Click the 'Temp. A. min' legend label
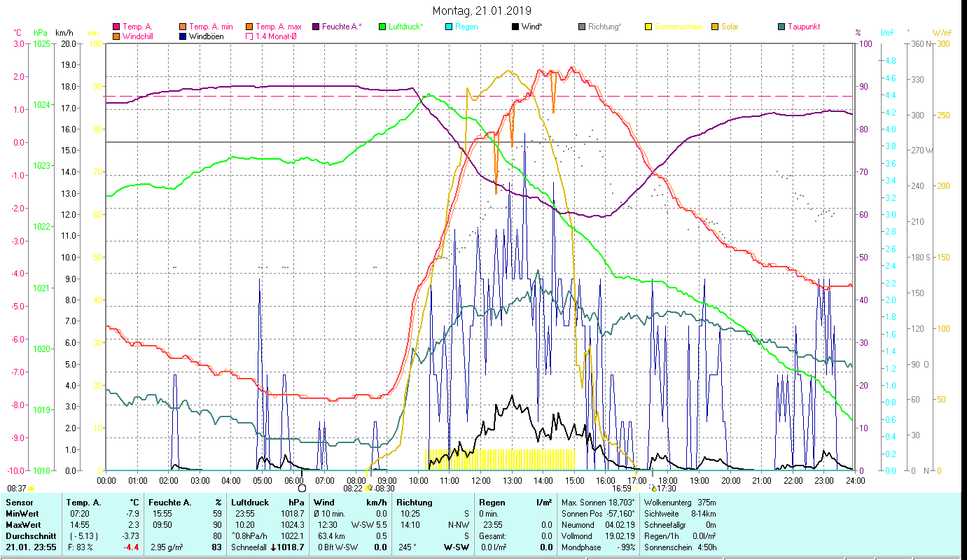Image resolution: width=967 pixels, height=560 pixels. coord(212,27)
